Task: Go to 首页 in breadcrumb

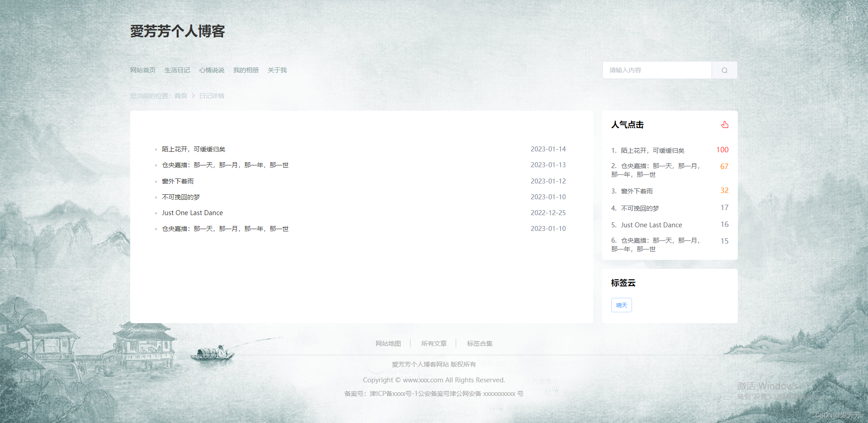Action: tap(181, 96)
